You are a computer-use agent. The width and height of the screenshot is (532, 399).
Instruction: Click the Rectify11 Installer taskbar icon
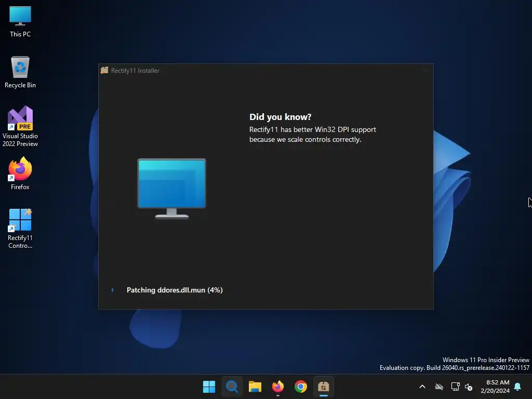pos(324,387)
